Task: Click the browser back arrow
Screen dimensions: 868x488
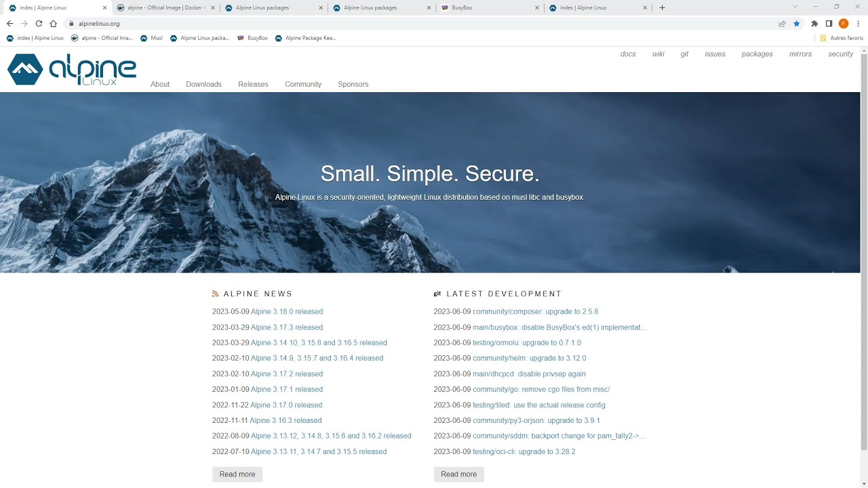Action: click(x=9, y=23)
